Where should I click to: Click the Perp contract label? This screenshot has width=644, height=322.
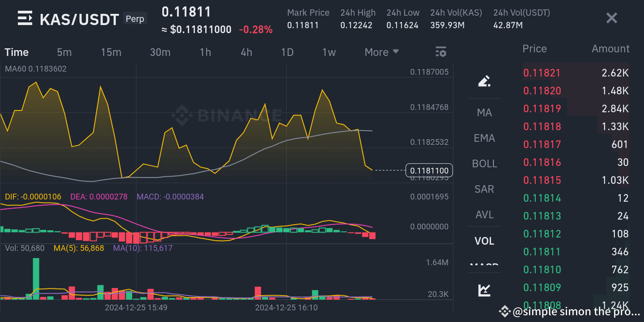(x=135, y=18)
